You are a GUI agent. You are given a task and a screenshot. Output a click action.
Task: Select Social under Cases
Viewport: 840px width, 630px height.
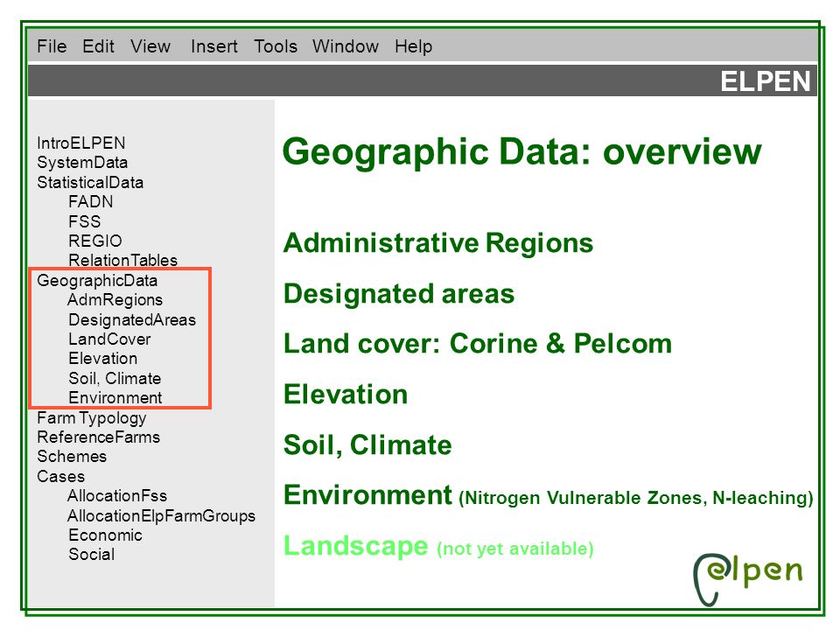point(92,555)
